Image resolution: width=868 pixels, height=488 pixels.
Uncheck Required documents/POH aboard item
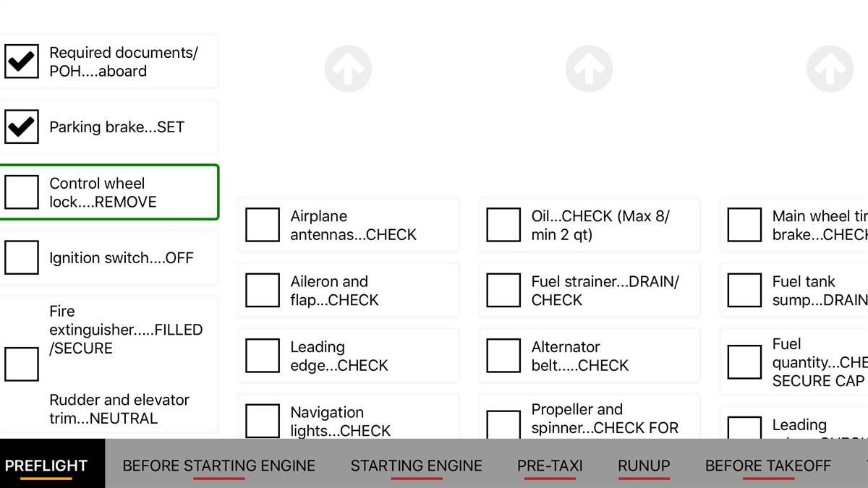pos(22,61)
